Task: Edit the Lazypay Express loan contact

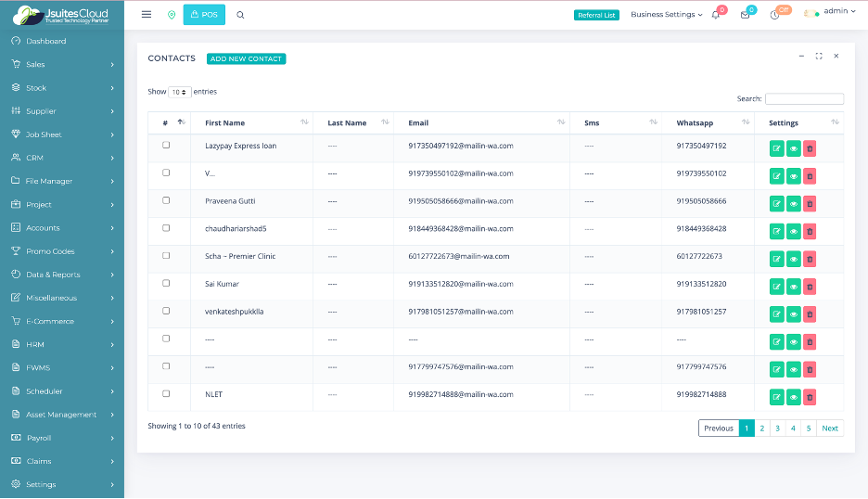Action: click(776, 148)
